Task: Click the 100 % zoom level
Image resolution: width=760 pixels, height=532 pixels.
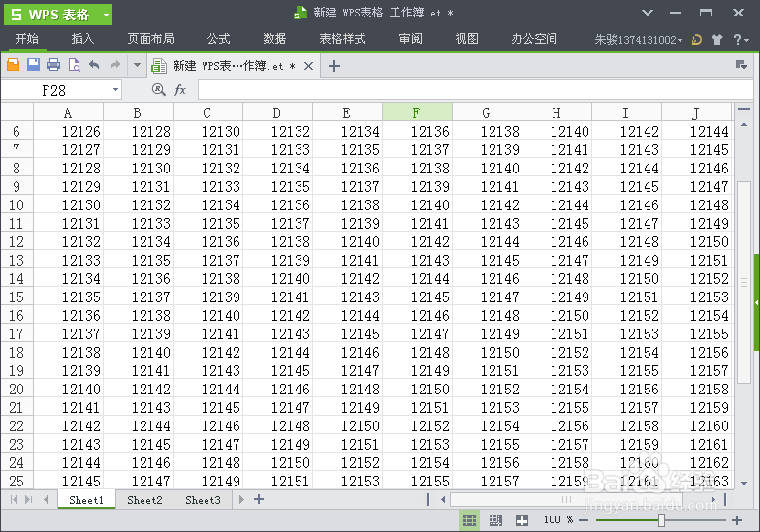Action: click(x=557, y=519)
